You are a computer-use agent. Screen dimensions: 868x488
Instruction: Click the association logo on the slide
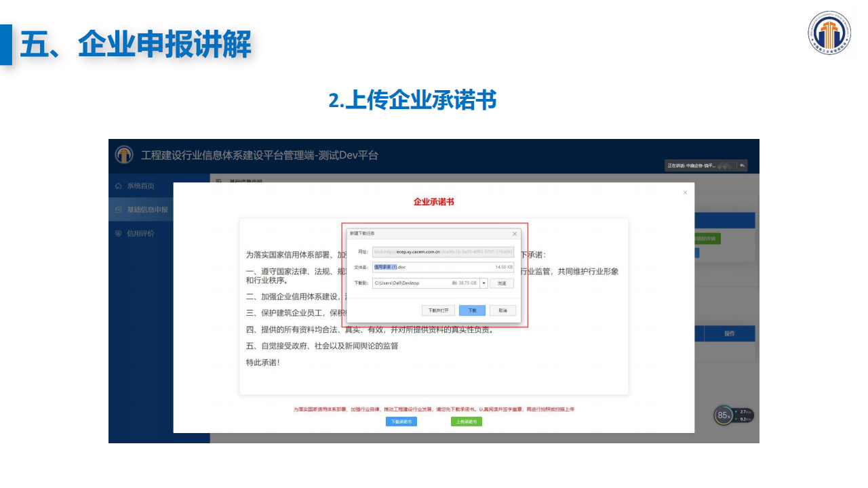point(829,33)
